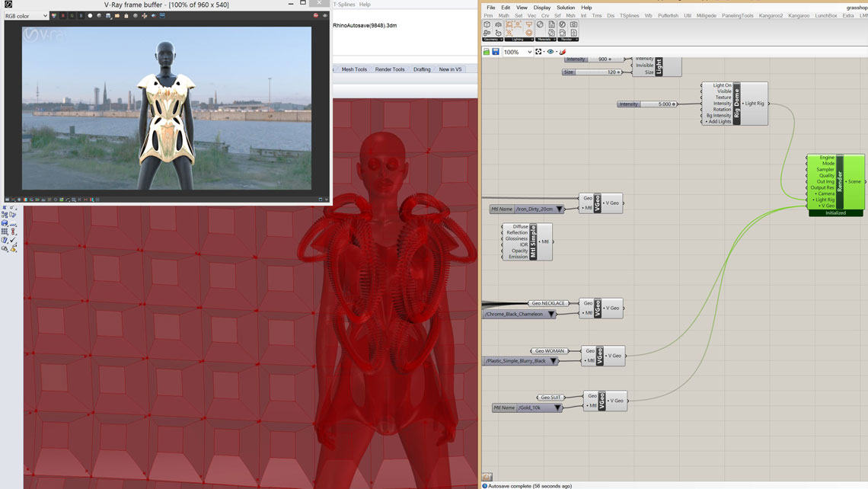
Task: Switch to the LunchBox component tab
Action: [826, 15]
